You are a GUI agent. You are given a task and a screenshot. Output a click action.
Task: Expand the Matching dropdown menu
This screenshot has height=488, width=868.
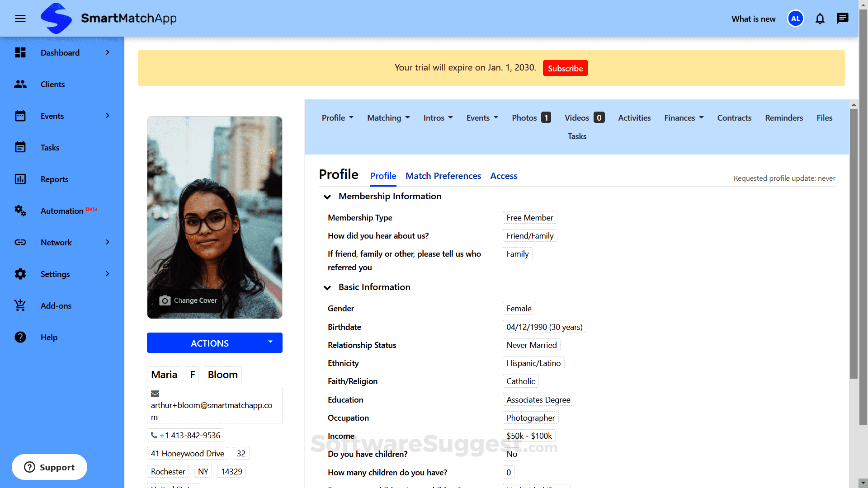(388, 118)
